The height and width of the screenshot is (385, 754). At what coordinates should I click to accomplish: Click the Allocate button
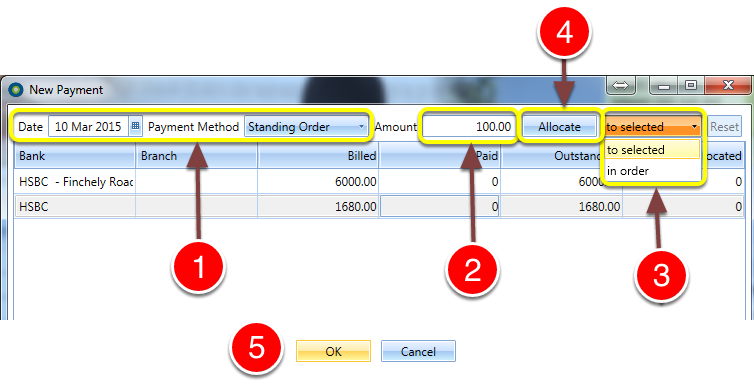click(x=559, y=127)
